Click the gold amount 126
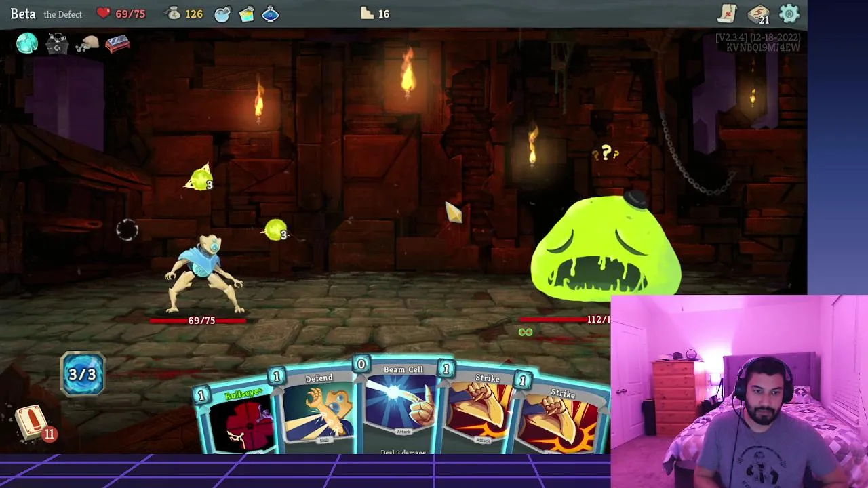This screenshot has height=488, width=868. coord(194,14)
